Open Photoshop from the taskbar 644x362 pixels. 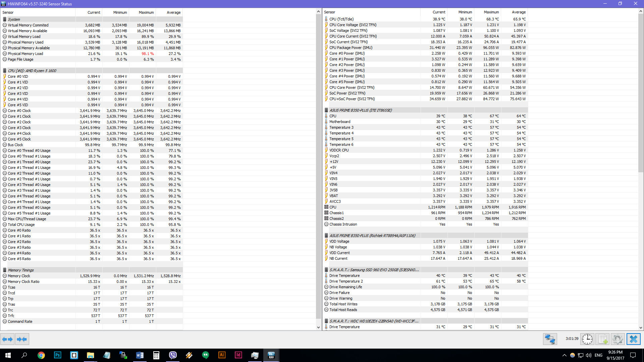pos(57,355)
